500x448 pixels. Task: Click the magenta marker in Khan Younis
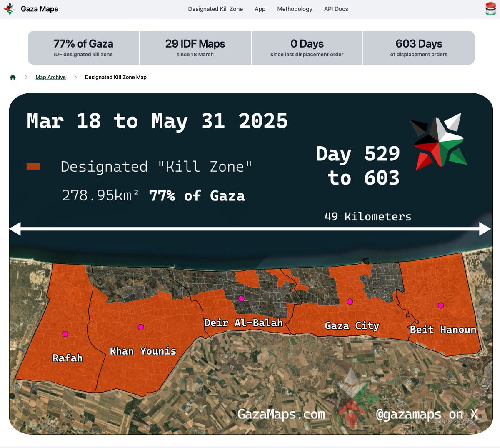pos(141,327)
